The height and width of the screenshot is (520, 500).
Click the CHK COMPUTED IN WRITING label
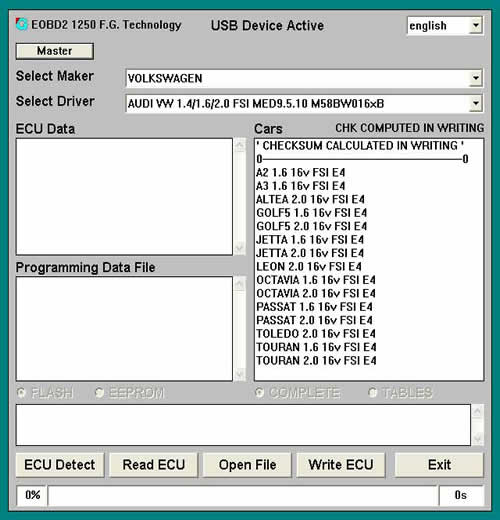click(x=410, y=128)
